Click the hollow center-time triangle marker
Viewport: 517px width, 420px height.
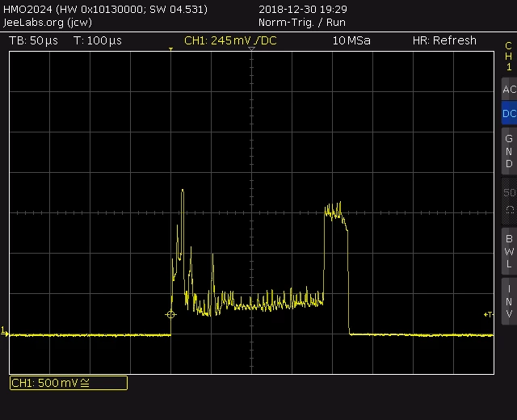pos(251,48)
